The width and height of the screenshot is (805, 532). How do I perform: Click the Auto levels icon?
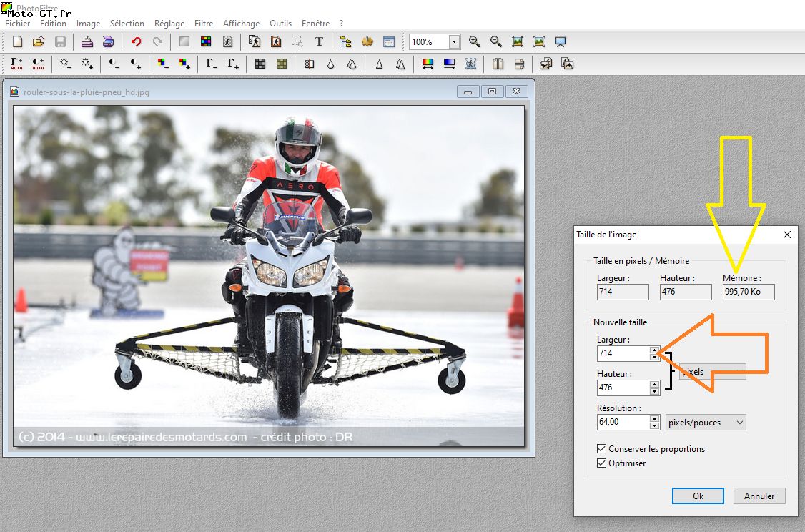click(x=17, y=64)
